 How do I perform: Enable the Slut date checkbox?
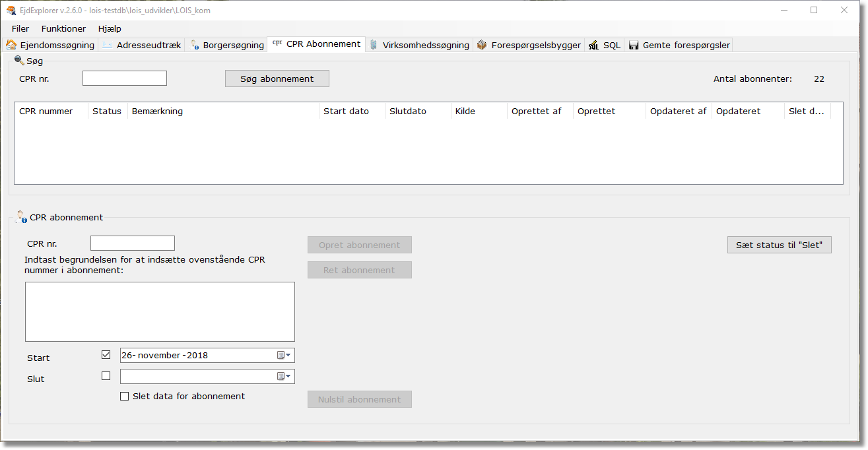(106, 376)
